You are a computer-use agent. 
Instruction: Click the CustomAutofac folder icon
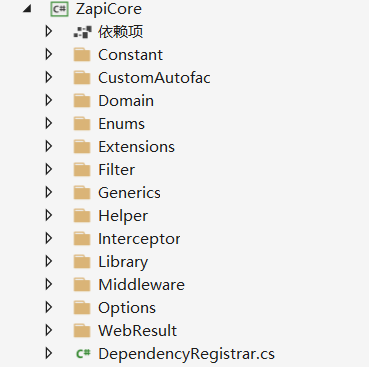pos(82,78)
